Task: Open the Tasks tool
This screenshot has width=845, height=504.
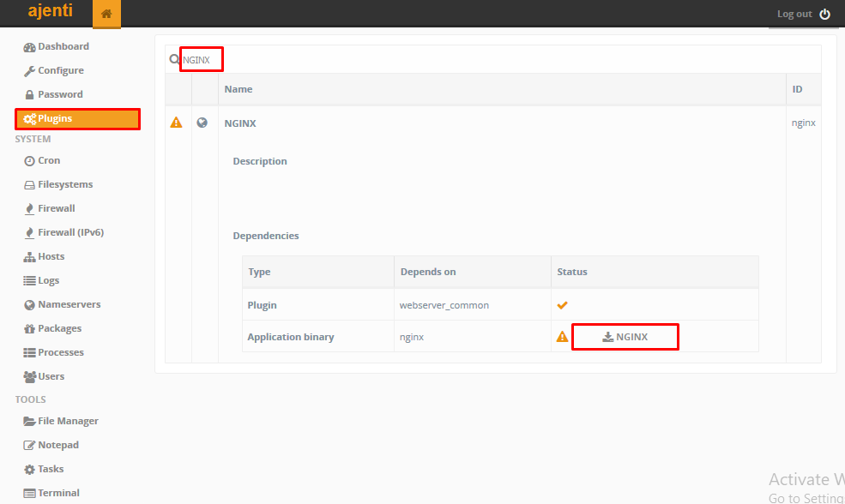Action: [x=51, y=469]
